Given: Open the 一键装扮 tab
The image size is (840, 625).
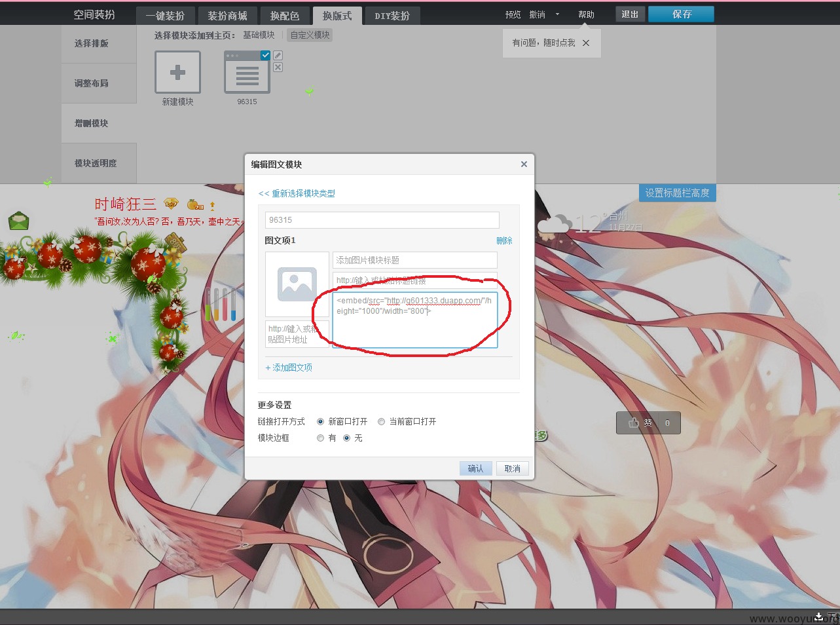Looking at the screenshot, I should click(165, 16).
